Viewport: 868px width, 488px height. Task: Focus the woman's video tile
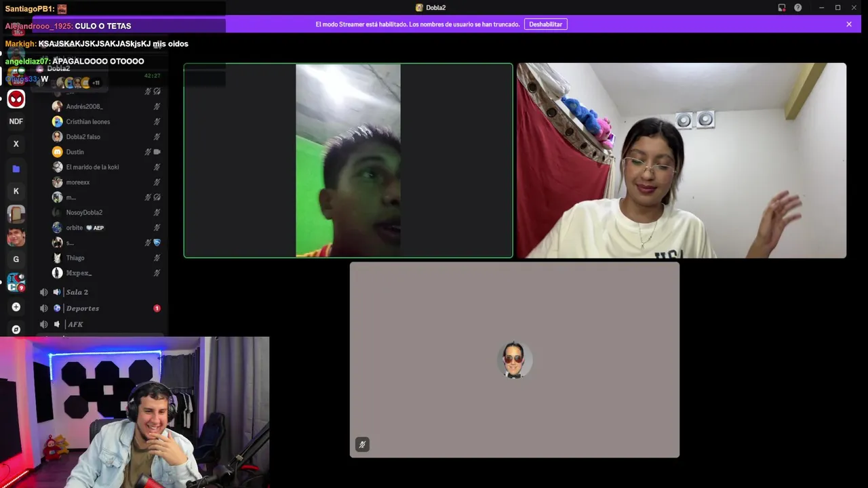click(x=682, y=161)
